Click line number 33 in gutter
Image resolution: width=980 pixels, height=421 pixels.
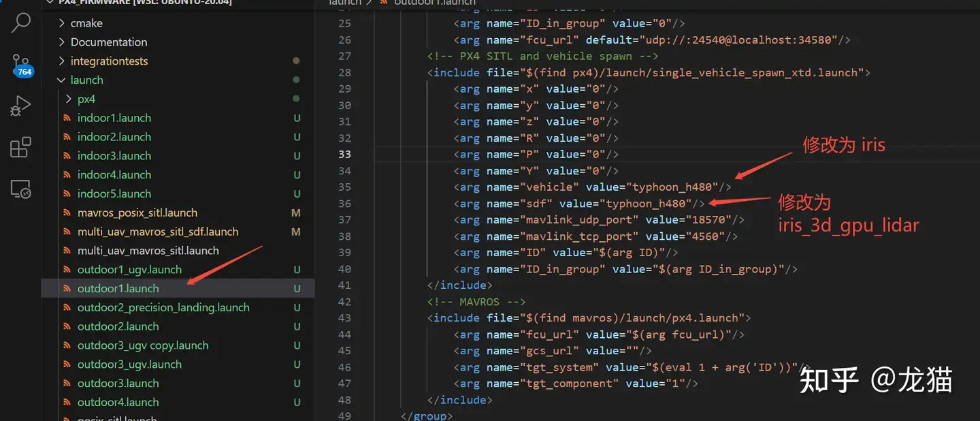pyautogui.click(x=344, y=155)
